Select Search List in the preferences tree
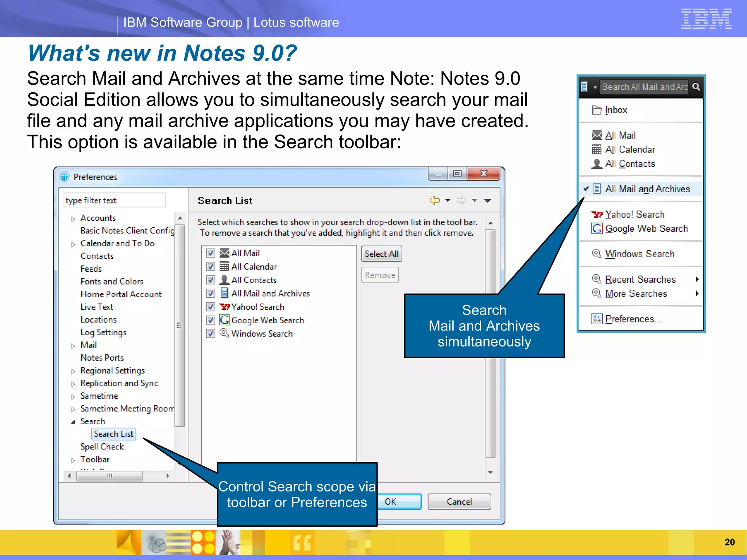Viewport: 747px width, 560px height. 113,434
